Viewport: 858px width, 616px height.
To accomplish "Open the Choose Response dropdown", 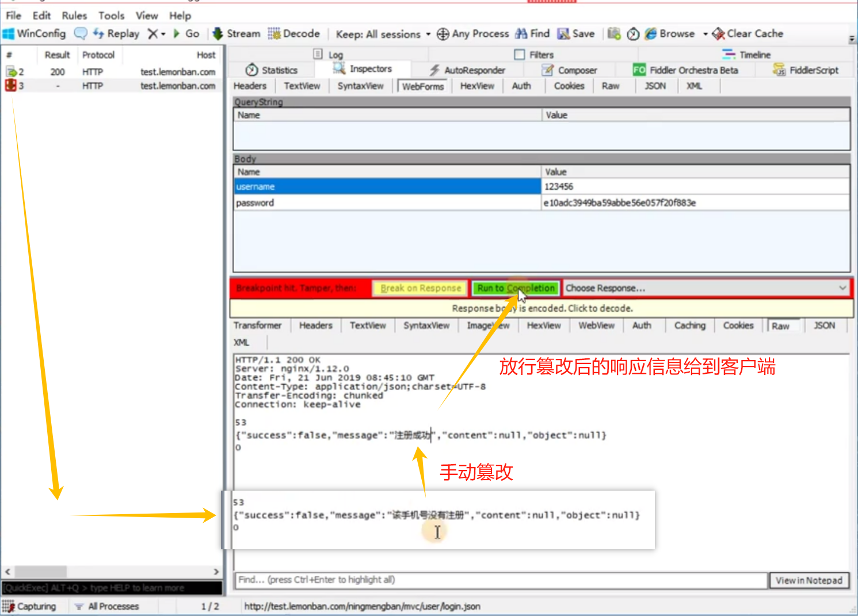I will point(707,288).
